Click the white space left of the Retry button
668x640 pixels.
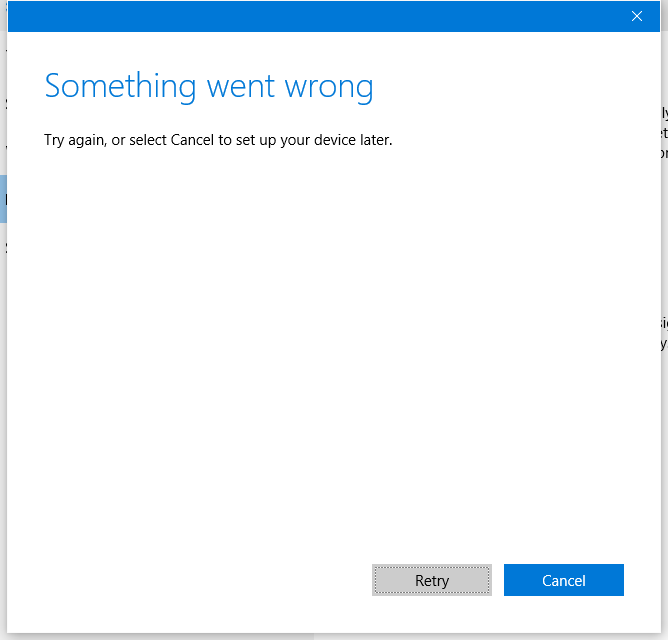200,580
